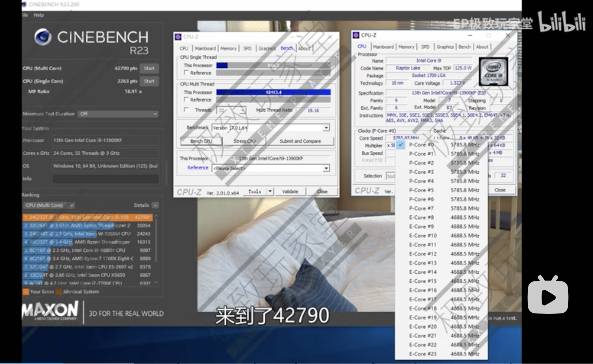Start the CPU (Single Core) test

(149, 81)
